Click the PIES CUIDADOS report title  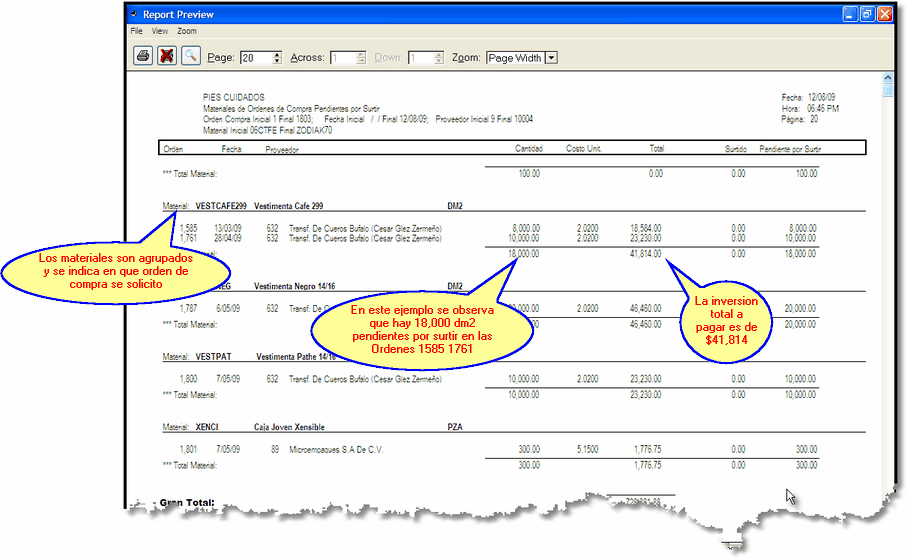(x=233, y=97)
